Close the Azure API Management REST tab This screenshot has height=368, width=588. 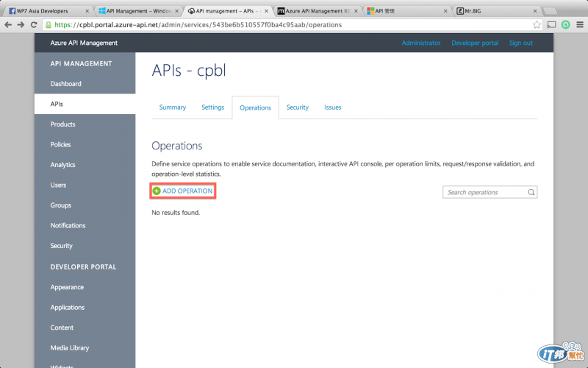[356, 11]
